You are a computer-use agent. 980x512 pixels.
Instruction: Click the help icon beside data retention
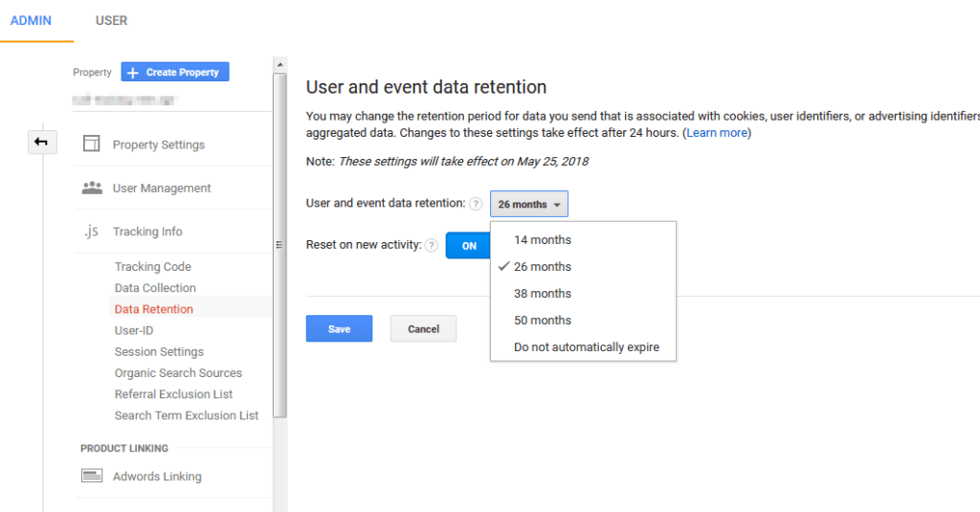tap(476, 204)
